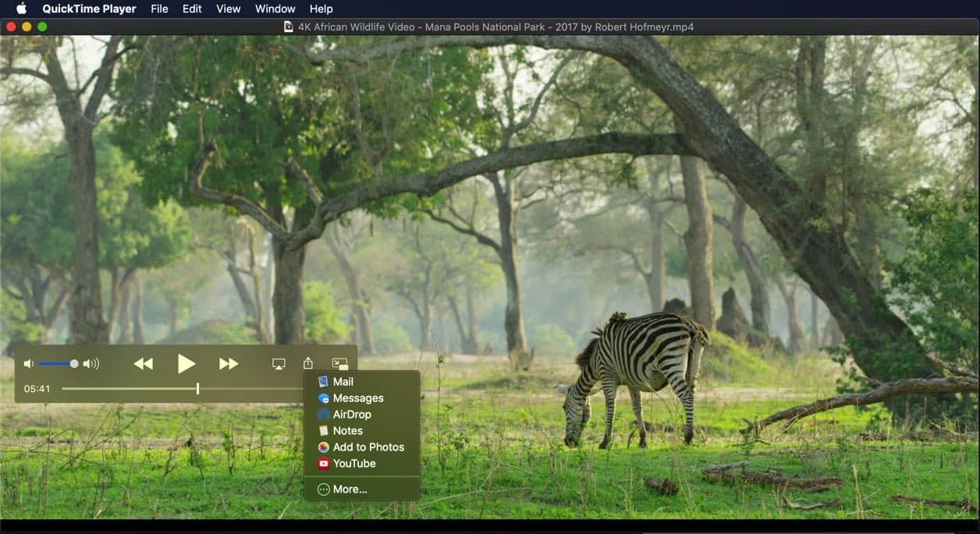Click the share icon in player controls
This screenshot has width=980, height=534.
click(308, 363)
